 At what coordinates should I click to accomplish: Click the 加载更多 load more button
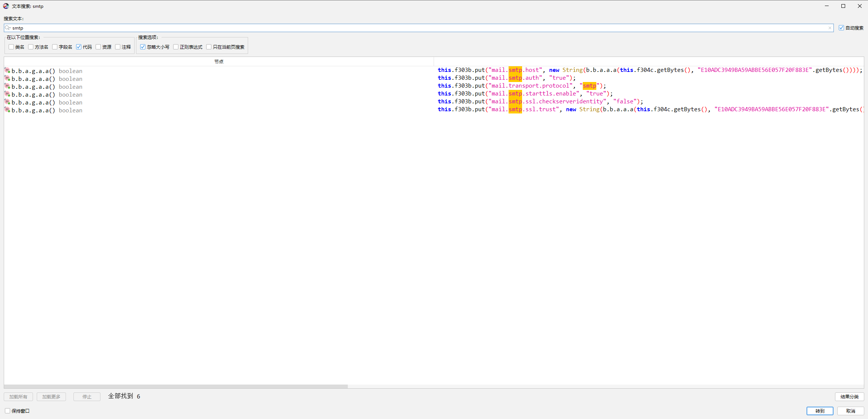coord(51,397)
